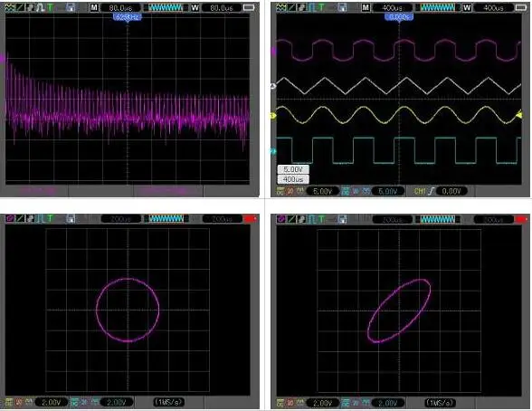Click the XY mode icon in the ellipse Lissajous panel
The image size is (532, 411).
click(x=280, y=219)
